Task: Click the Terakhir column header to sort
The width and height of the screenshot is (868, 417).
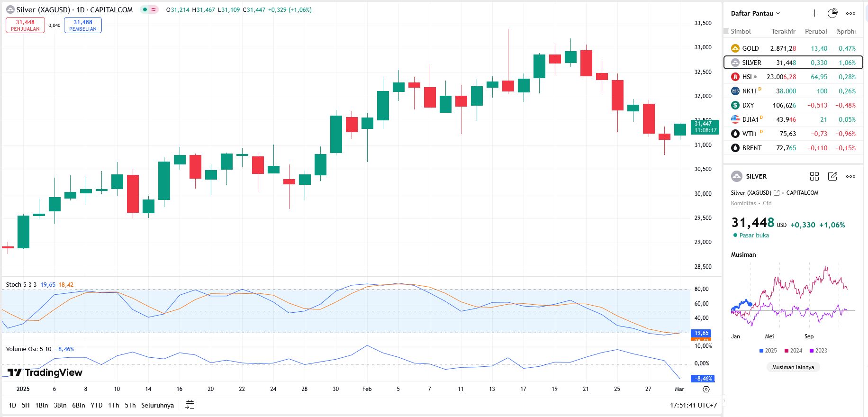Action: pyautogui.click(x=783, y=31)
